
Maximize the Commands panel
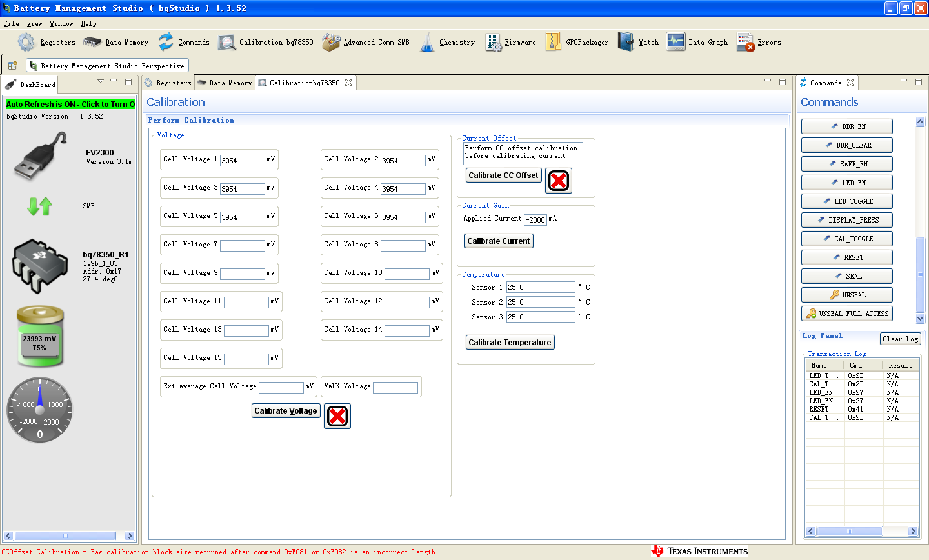[x=919, y=81]
